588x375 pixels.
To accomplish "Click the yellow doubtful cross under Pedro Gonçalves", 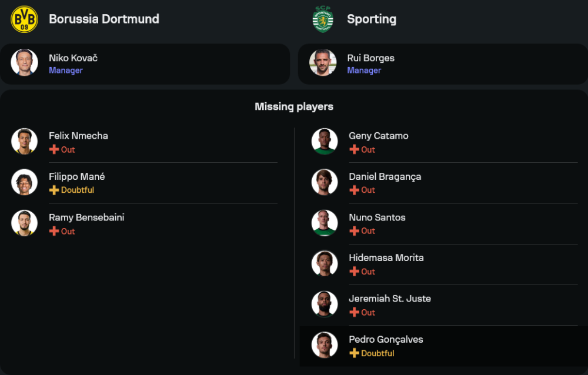I will pos(354,353).
